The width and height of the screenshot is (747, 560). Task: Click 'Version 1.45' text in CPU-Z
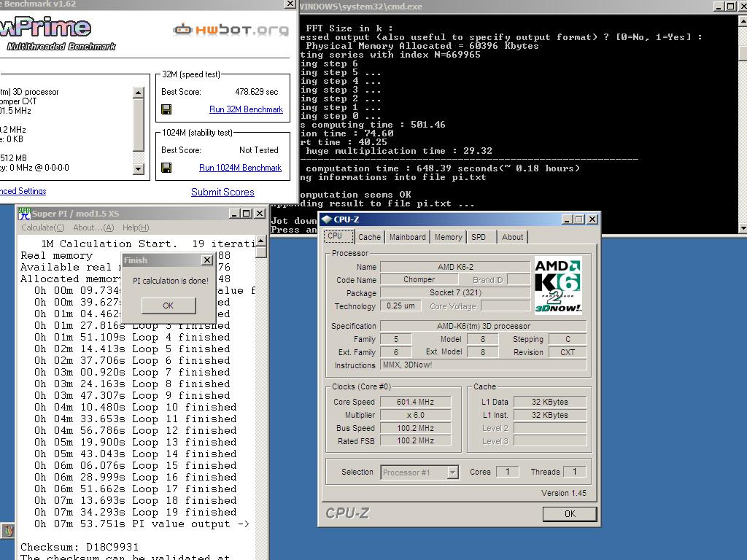tap(564, 493)
